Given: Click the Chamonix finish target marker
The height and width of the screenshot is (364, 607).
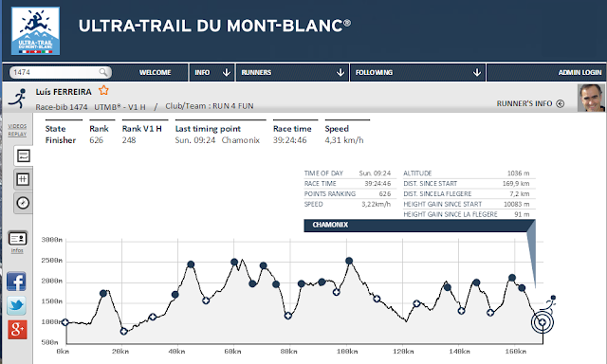Looking at the screenshot, I should pos(543,322).
